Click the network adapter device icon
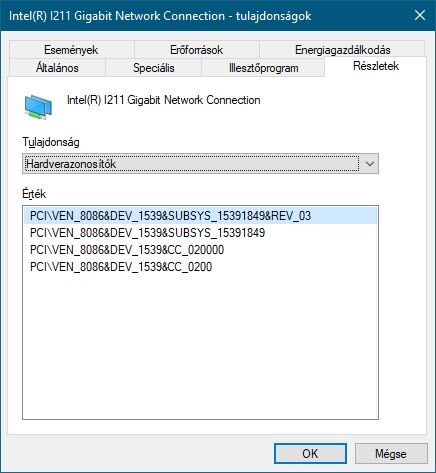The image size is (436, 473). (x=38, y=106)
